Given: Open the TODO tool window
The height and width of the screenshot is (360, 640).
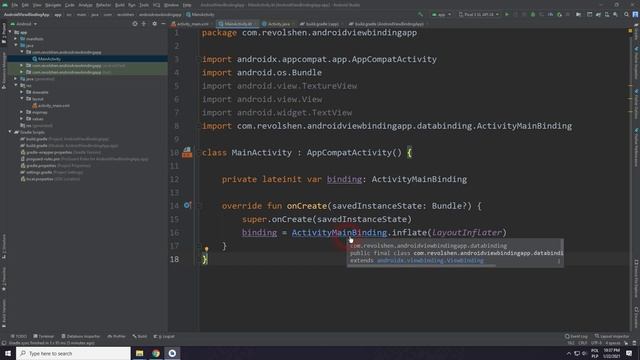Looking at the screenshot, I should [19, 336].
